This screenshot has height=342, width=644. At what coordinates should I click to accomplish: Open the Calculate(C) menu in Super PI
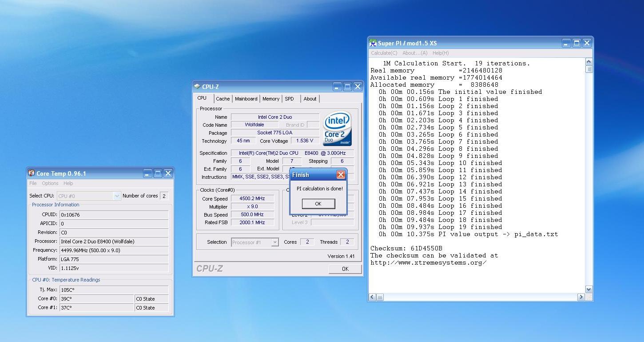384,53
